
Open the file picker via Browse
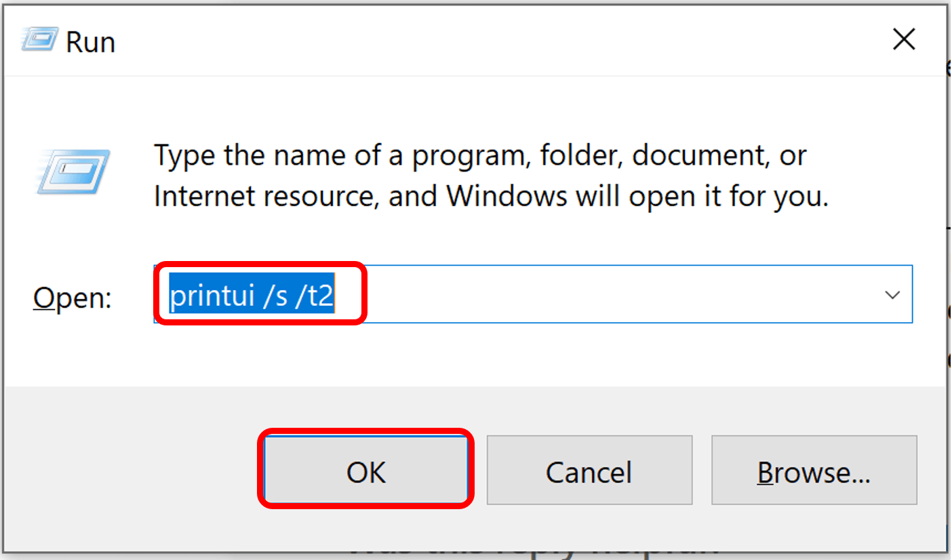tap(814, 471)
